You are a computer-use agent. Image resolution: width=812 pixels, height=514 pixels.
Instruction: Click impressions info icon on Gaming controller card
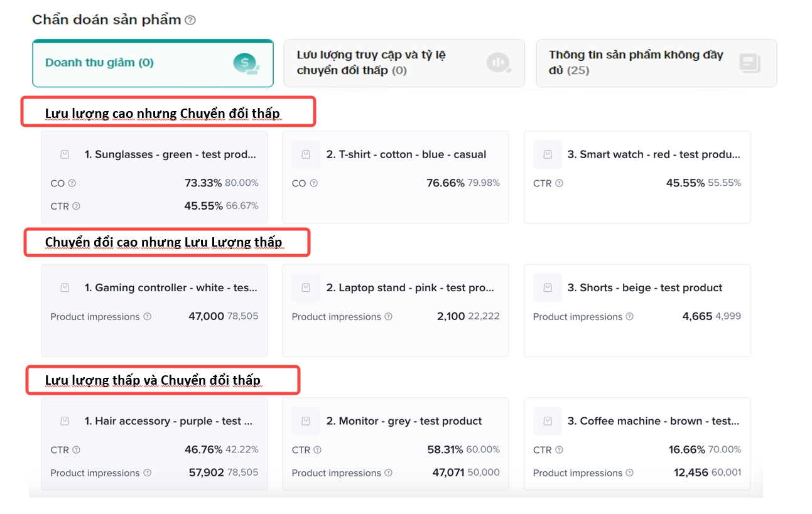(147, 317)
